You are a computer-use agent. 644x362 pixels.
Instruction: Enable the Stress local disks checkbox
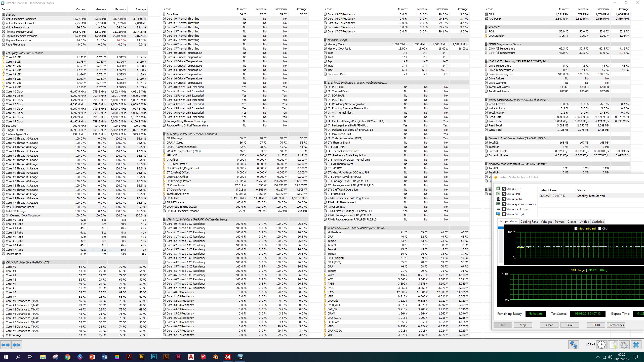click(x=504, y=209)
